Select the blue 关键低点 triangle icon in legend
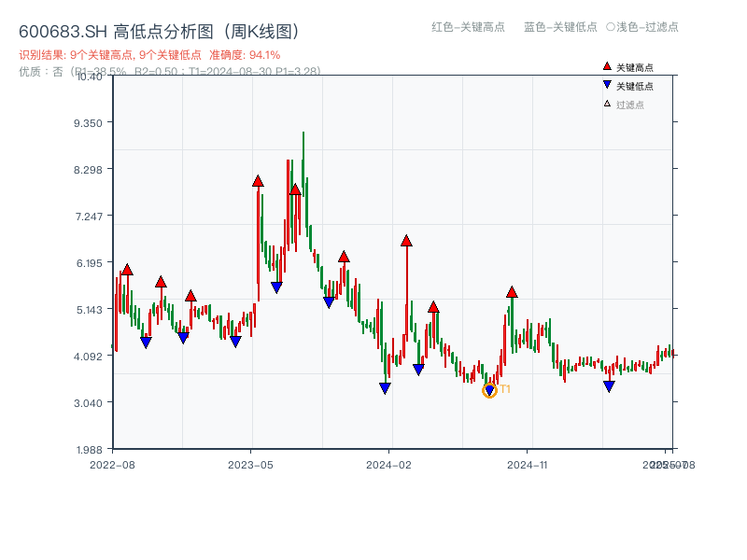 point(605,82)
